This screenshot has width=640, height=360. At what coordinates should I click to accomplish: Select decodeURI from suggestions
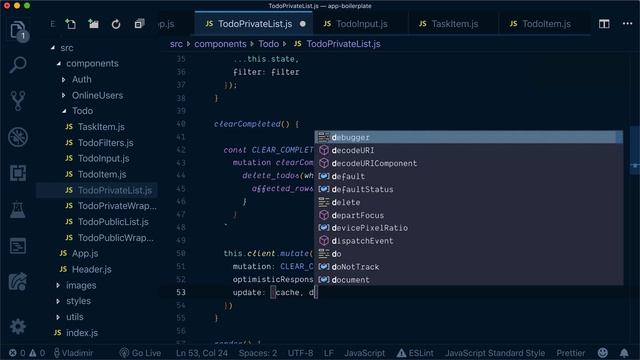(469, 150)
